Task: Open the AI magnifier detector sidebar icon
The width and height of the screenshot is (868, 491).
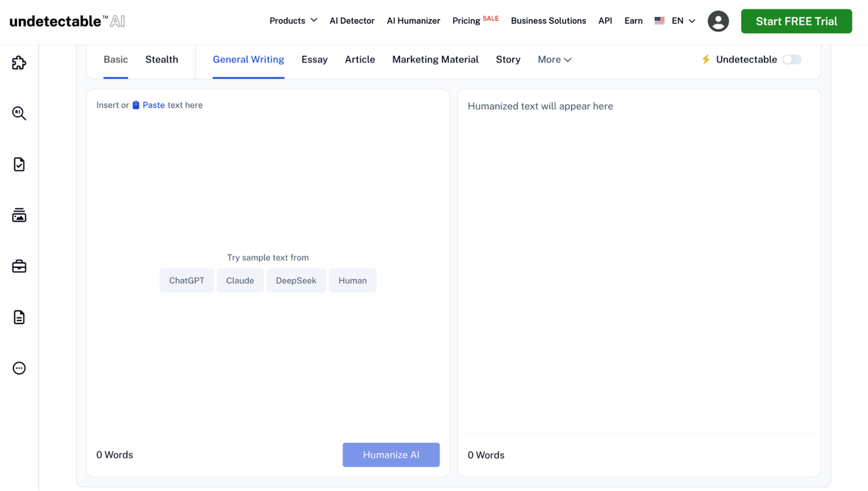Action: (x=19, y=113)
